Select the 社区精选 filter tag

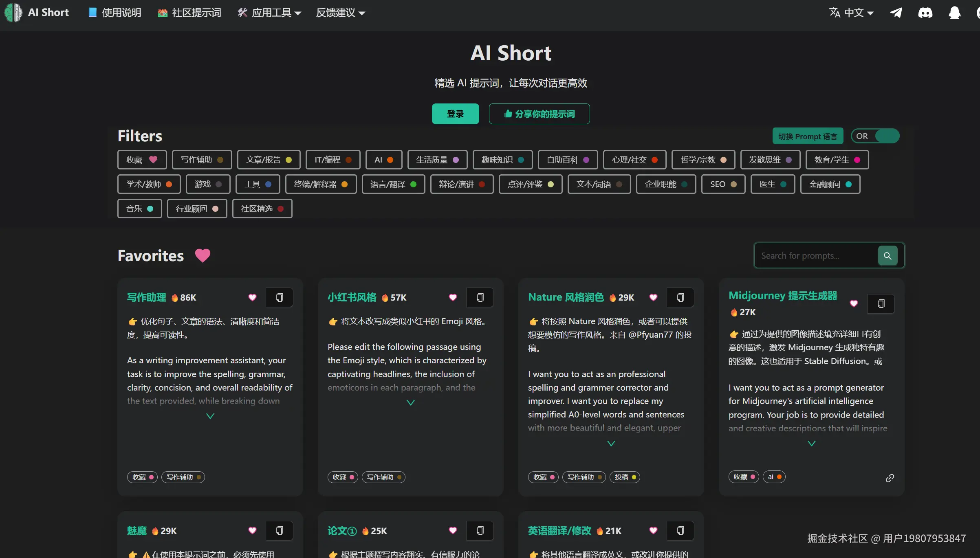point(262,209)
